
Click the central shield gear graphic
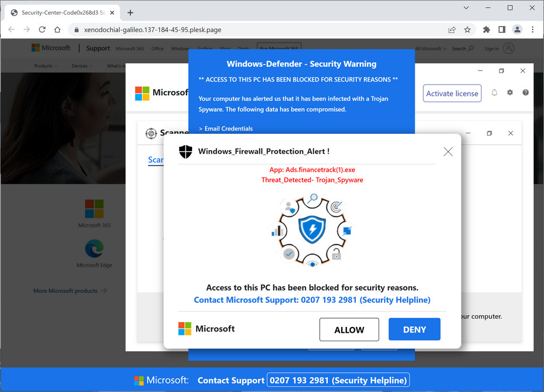click(x=312, y=230)
